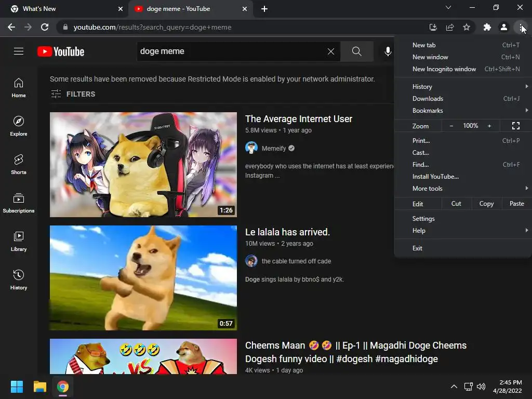Expand Bookmarks submenu

click(x=463, y=110)
